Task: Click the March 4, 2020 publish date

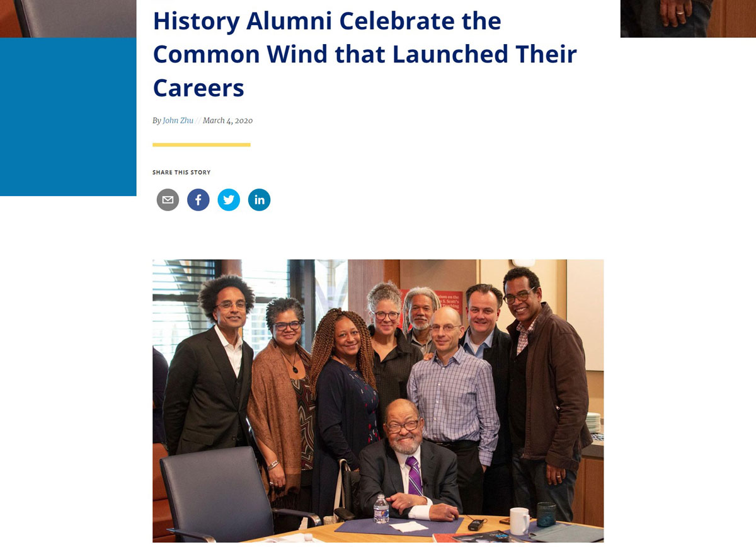Action: 227,120
